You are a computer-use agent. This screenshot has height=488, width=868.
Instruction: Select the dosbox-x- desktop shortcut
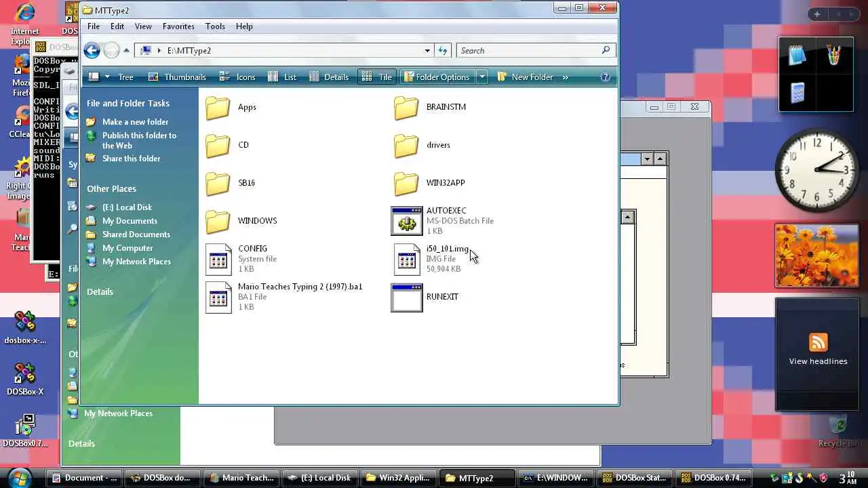pyautogui.click(x=25, y=328)
